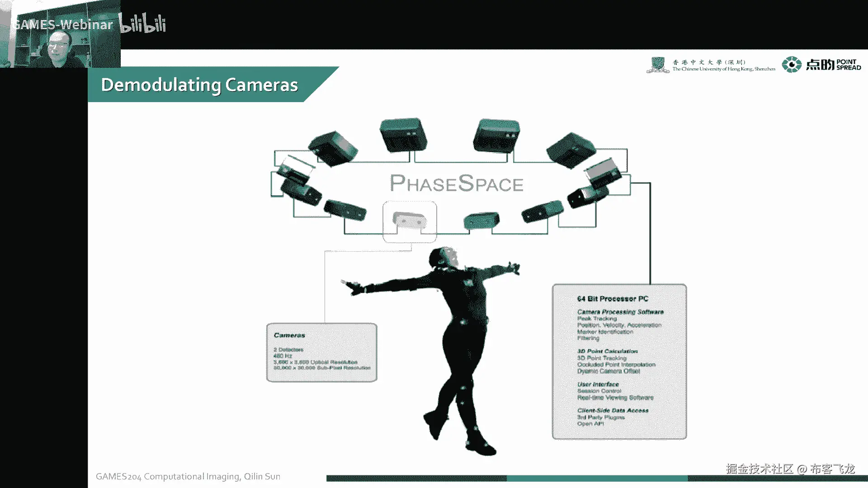Click the 64 Bit Processor PC heading
The image size is (868, 488).
(613, 299)
